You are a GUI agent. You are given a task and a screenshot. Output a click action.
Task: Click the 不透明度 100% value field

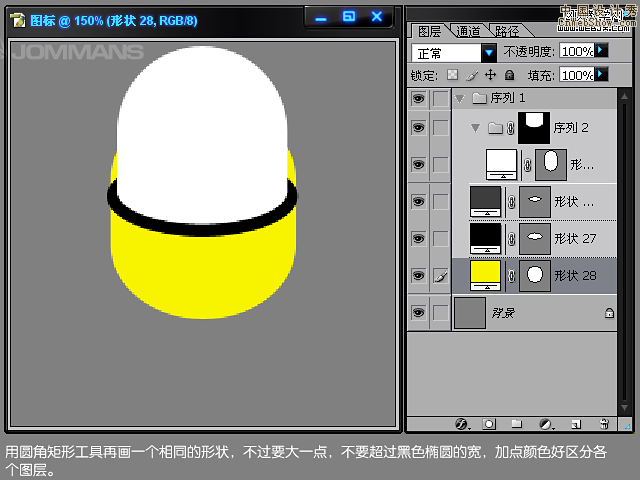(577, 51)
